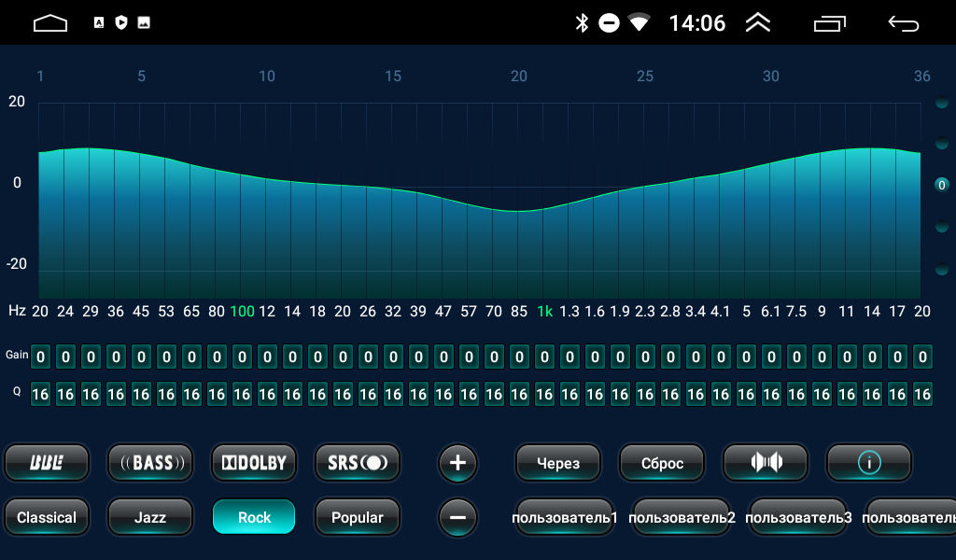
Task: Open the info button
Action: pos(869,462)
